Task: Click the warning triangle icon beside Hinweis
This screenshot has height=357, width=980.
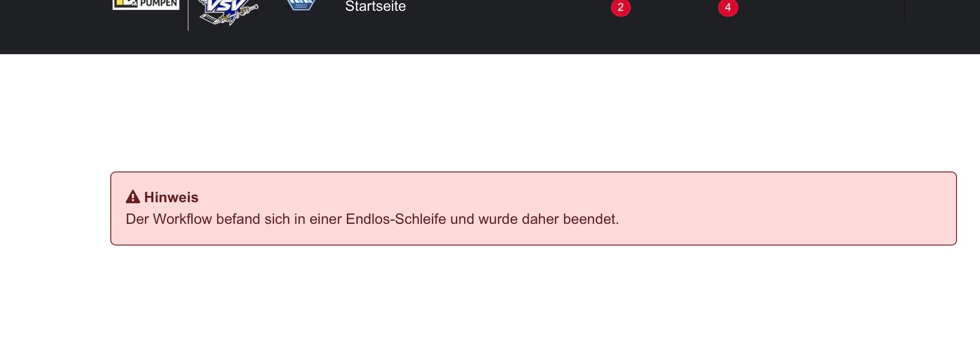Action: pyautogui.click(x=133, y=197)
